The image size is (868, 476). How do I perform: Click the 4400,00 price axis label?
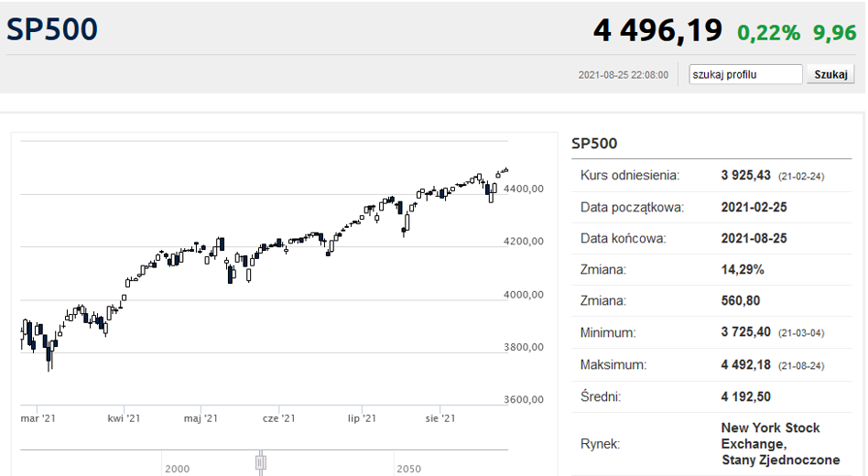point(525,189)
